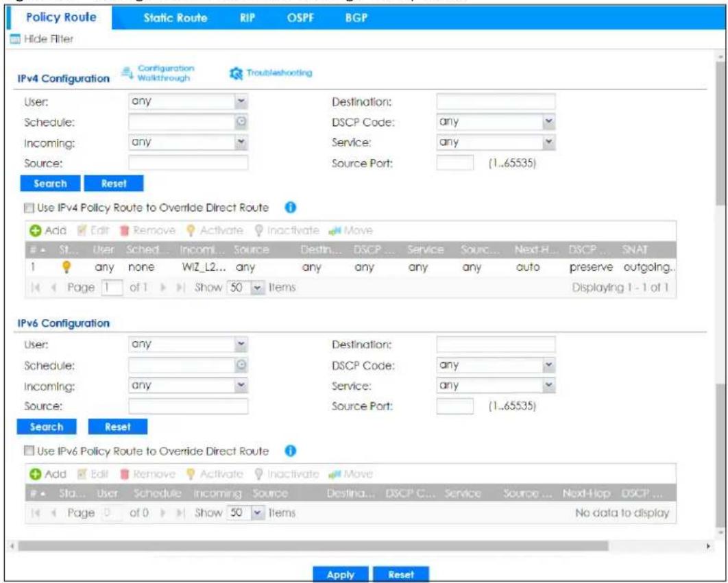Open the Troubleshooting link
The image size is (728, 583).
coord(271,73)
